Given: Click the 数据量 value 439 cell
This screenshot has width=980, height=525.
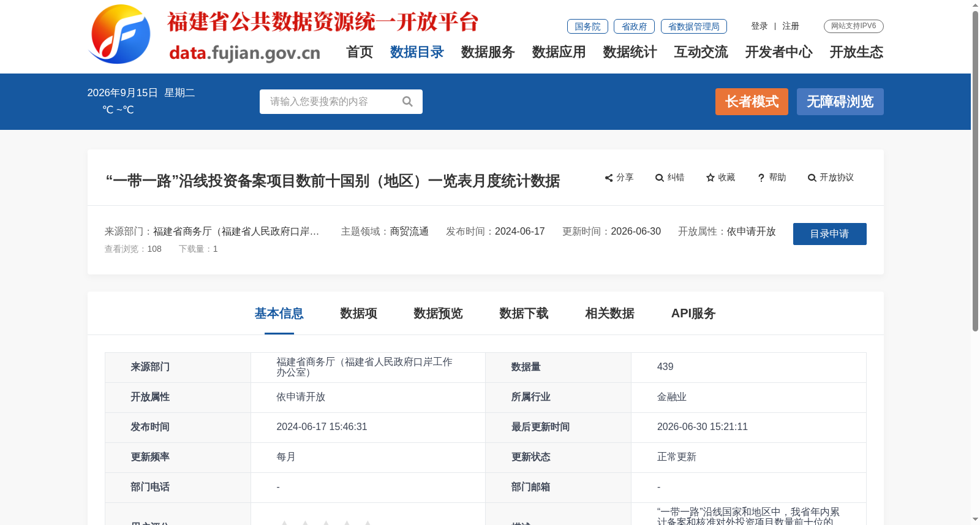Looking at the screenshot, I should [x=748, y=367].
